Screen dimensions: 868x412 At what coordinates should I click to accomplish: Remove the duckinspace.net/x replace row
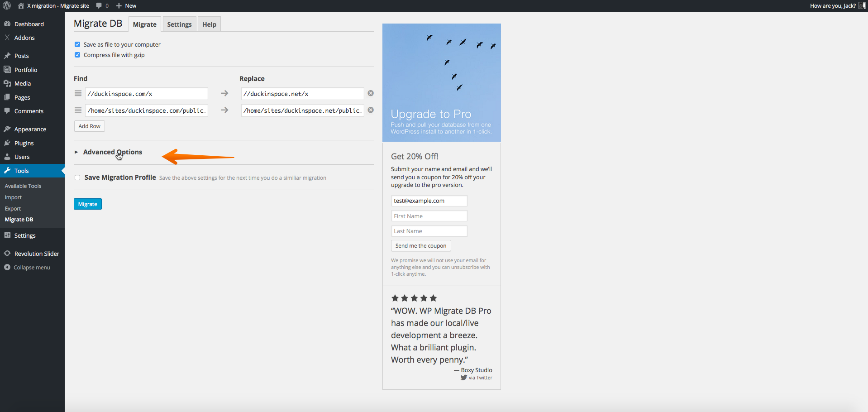coord(371,93)
